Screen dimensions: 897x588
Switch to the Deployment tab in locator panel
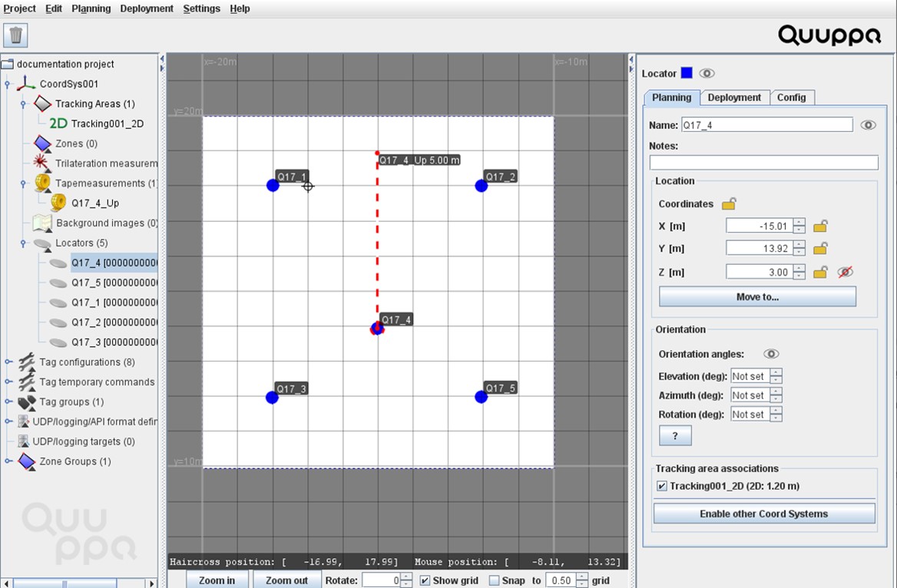point(734,97)
